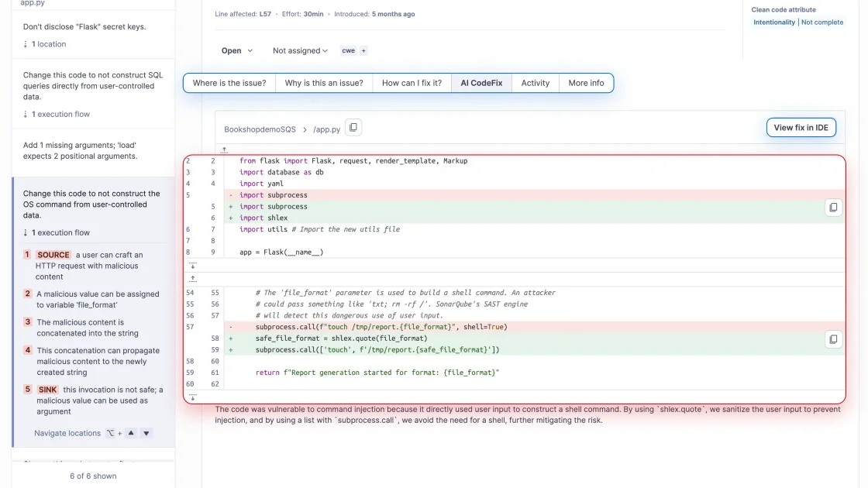Navigate to previous location with up arrow

pos(131,433)
